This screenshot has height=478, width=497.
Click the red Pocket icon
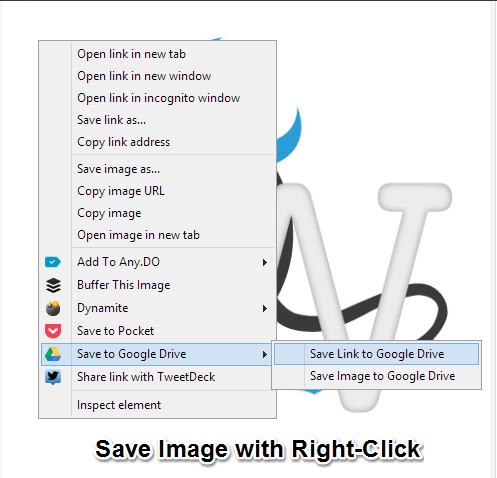(53, 331)
